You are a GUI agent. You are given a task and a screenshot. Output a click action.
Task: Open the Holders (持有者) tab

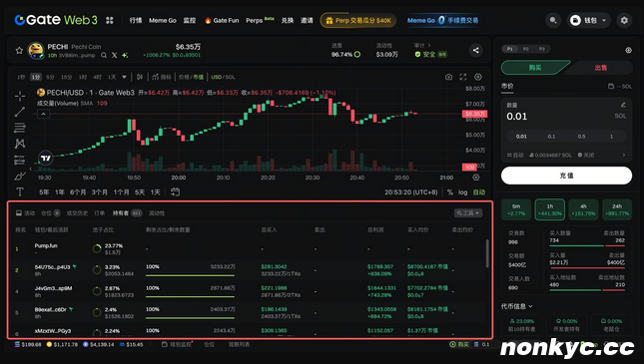point(127,213)
